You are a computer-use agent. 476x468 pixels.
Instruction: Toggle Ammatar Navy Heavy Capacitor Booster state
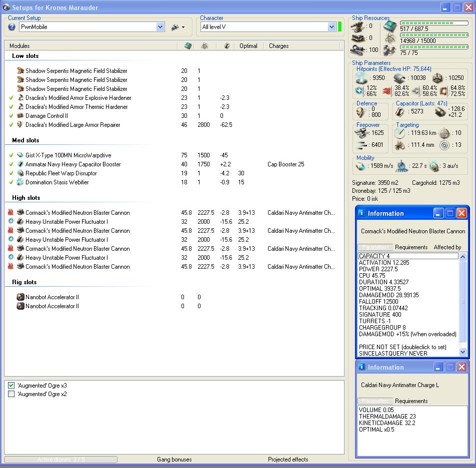point(11,164)
